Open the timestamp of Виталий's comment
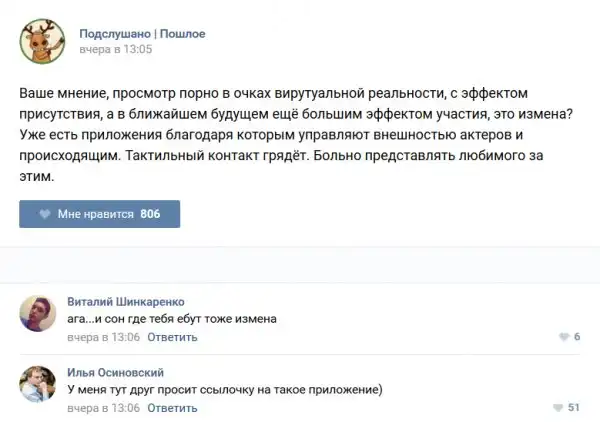 pyautogui.click(x=103, y=337)
